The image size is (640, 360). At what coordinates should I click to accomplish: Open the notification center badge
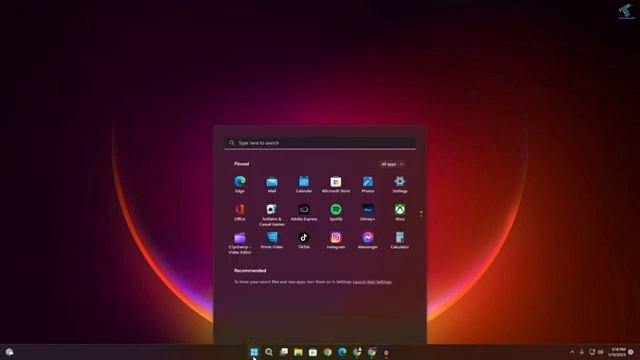tap(631, 352)
